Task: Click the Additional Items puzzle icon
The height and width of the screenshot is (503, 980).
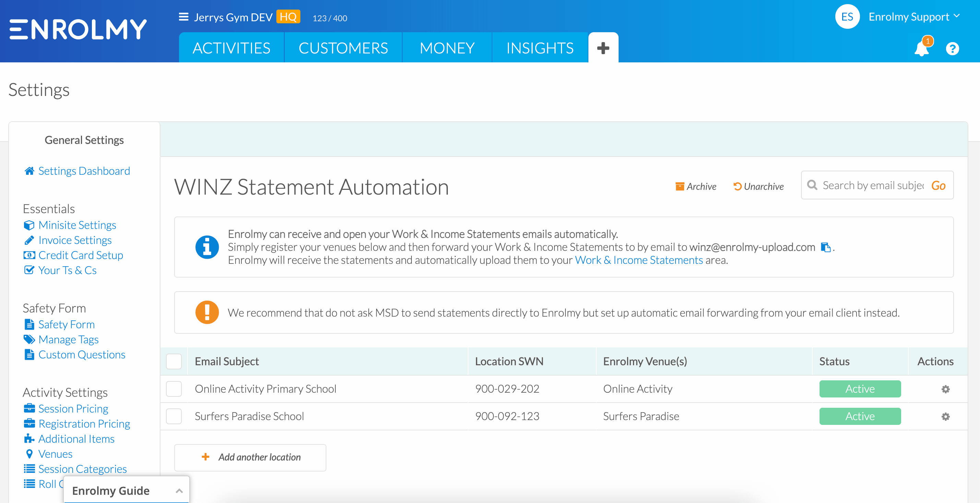Action: (29, 438)
